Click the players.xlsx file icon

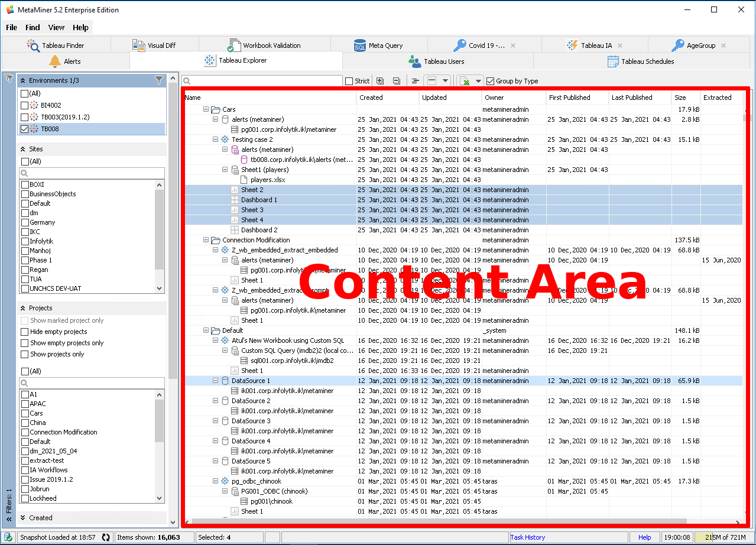(244, 180)
